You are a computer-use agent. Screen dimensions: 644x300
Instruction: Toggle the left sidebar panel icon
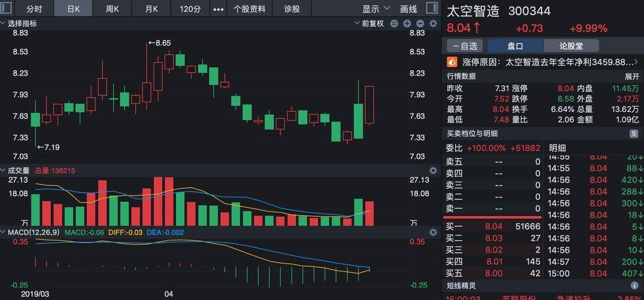6,9
